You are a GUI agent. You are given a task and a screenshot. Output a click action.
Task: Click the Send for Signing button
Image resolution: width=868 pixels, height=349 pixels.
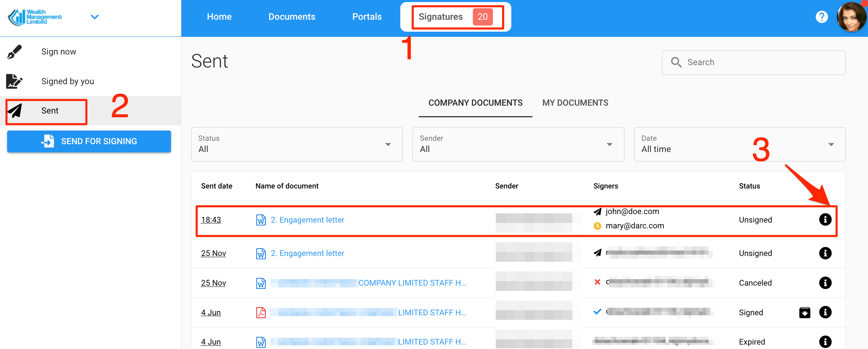pos(89,141)
